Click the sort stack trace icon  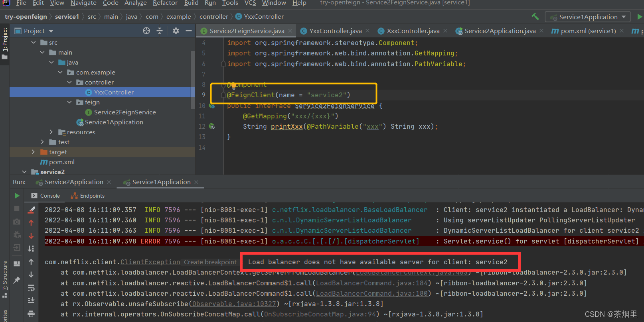31,249
